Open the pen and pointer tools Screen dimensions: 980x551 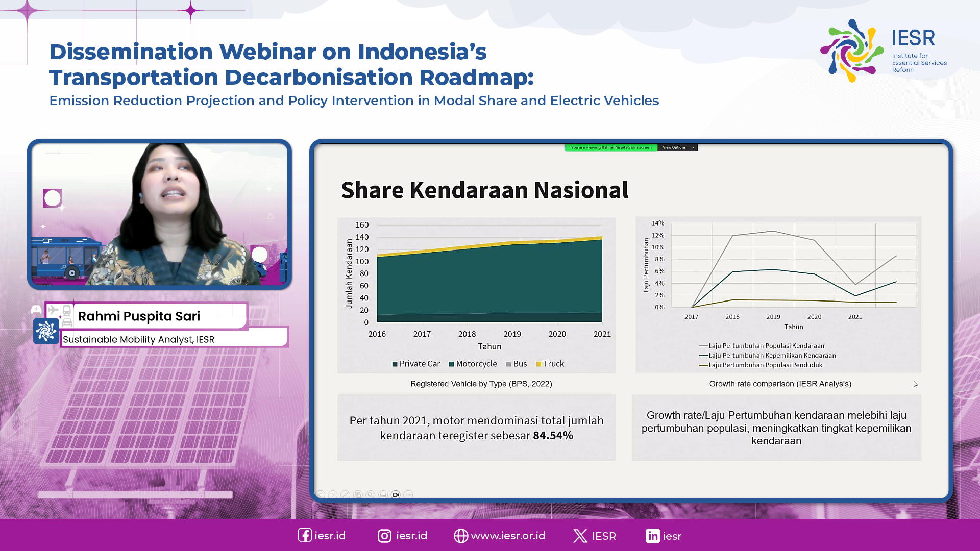346,494
